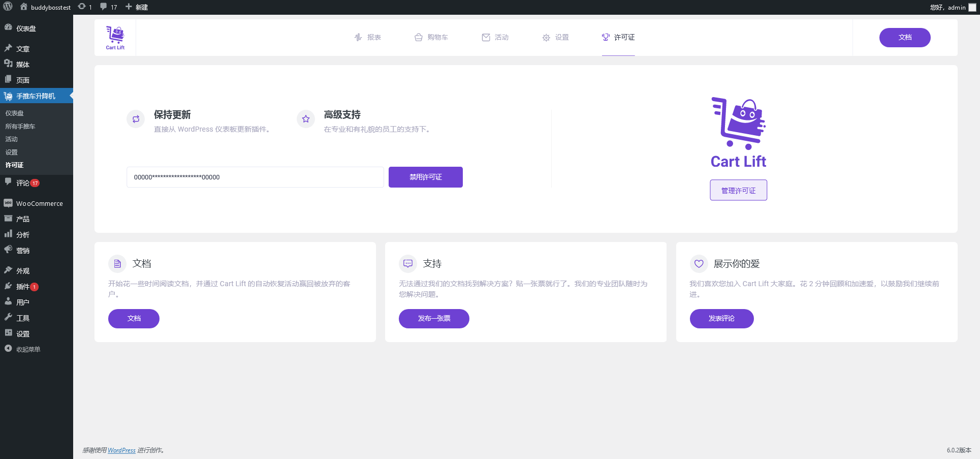Open 仪表盘 dashboard in the main sidebar

37,28
